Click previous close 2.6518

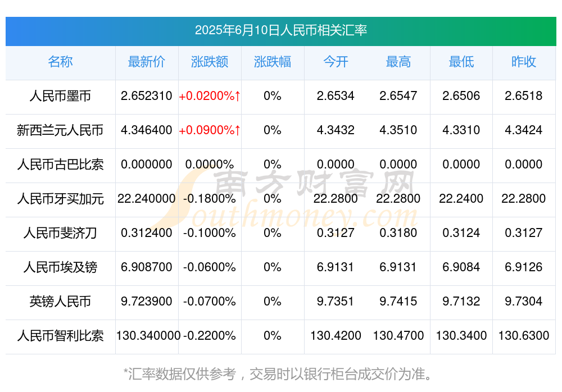tap(524, 95)
